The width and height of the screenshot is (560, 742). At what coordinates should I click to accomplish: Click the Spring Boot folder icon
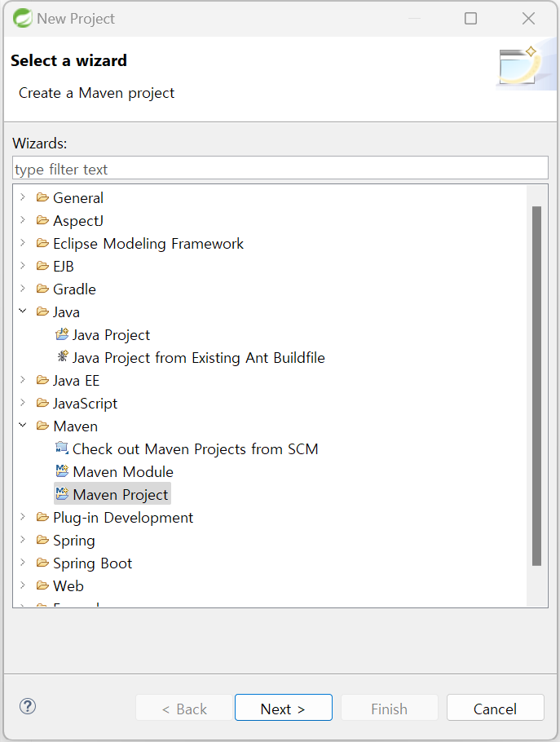[42, 563]
